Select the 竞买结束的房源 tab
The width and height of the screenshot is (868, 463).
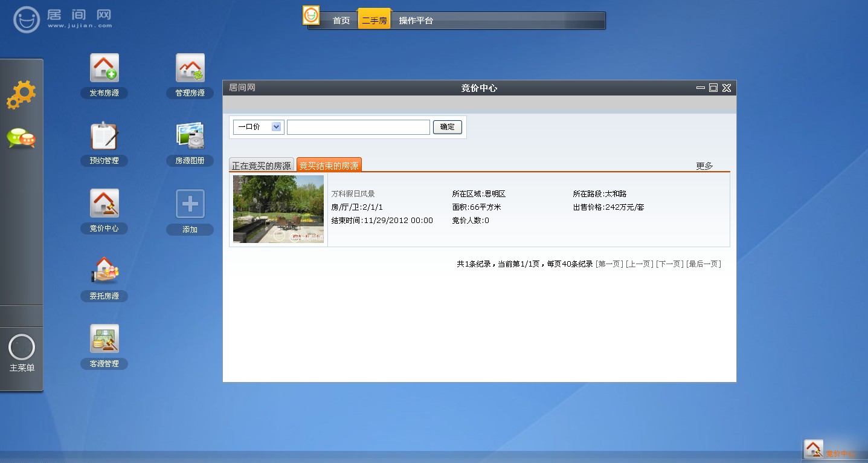tap(329, 166)
